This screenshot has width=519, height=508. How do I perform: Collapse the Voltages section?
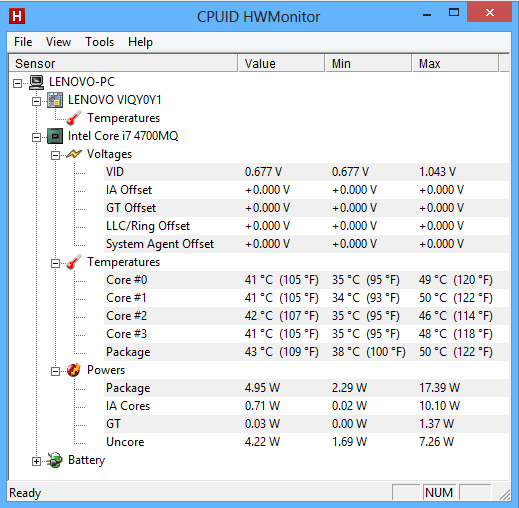point(55,155)
